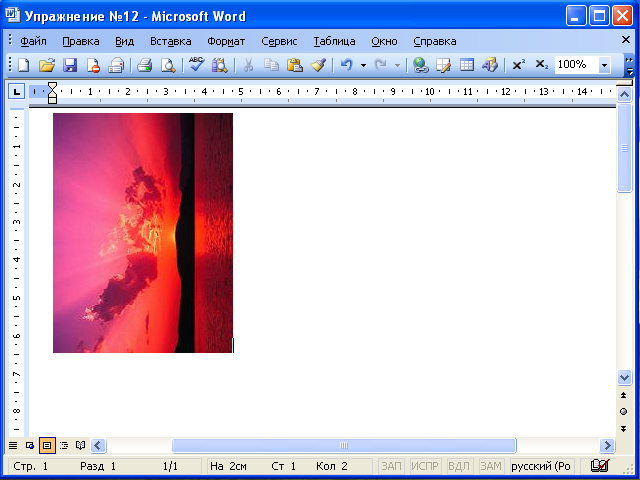Click the vertical scrollbar thumb

624,148
